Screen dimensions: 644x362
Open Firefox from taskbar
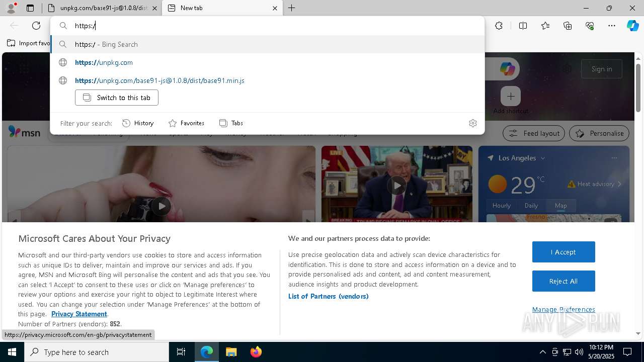pyautogui.click(x=256, y=352)
